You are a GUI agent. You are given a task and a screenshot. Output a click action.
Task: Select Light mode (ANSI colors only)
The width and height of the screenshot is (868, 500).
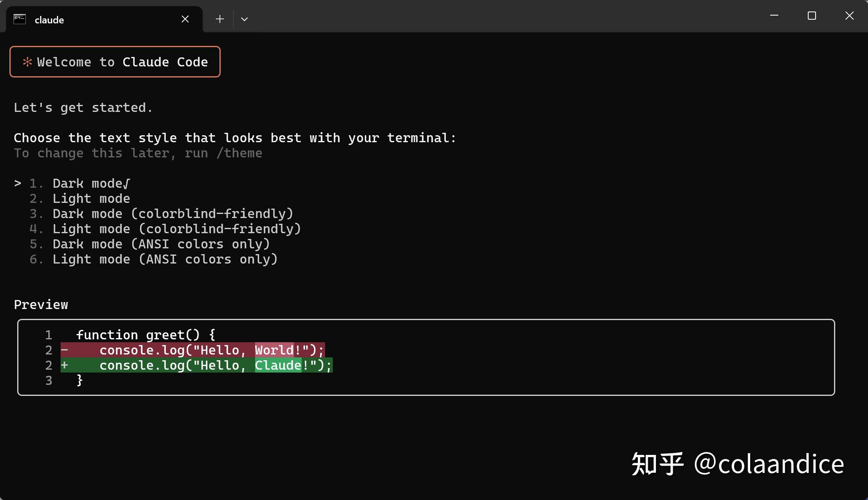tap(165, 259)
